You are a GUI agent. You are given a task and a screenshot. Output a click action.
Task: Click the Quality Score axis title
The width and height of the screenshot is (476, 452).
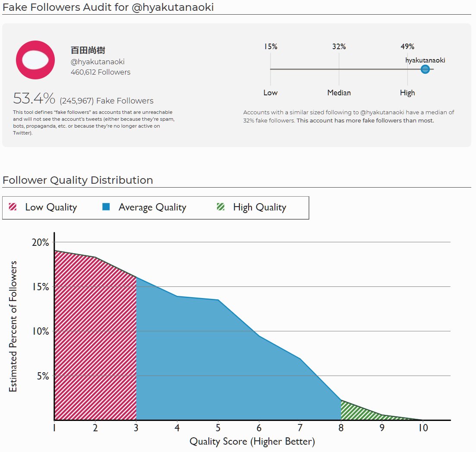click(252, 441)
